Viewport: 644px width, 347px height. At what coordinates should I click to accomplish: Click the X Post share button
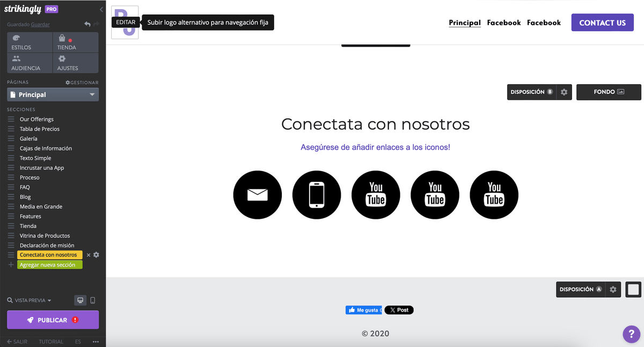pos(399,310)
